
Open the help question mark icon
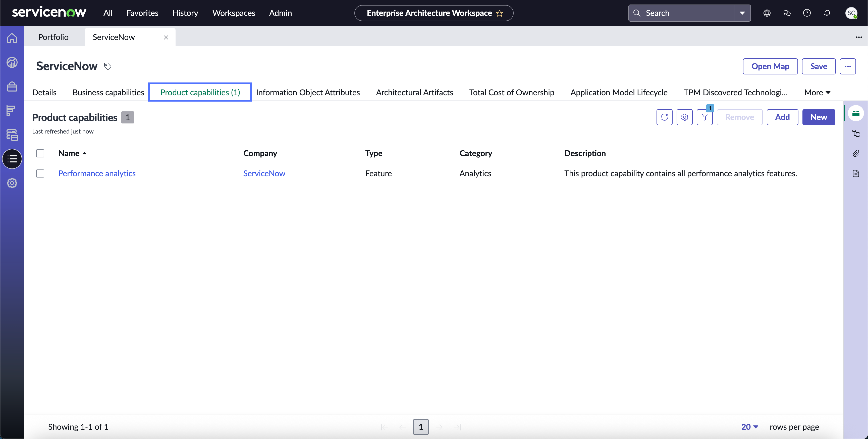click(x=807, y=13)
